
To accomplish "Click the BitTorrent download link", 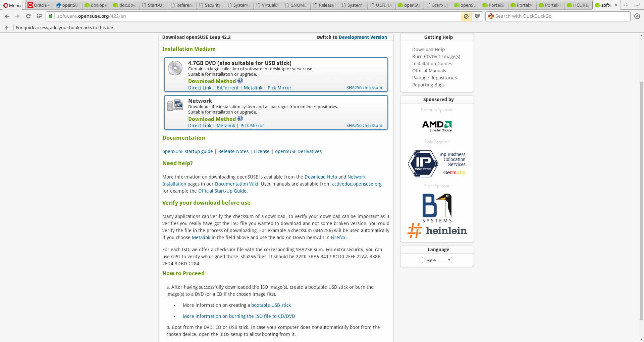I will (227, 88).
